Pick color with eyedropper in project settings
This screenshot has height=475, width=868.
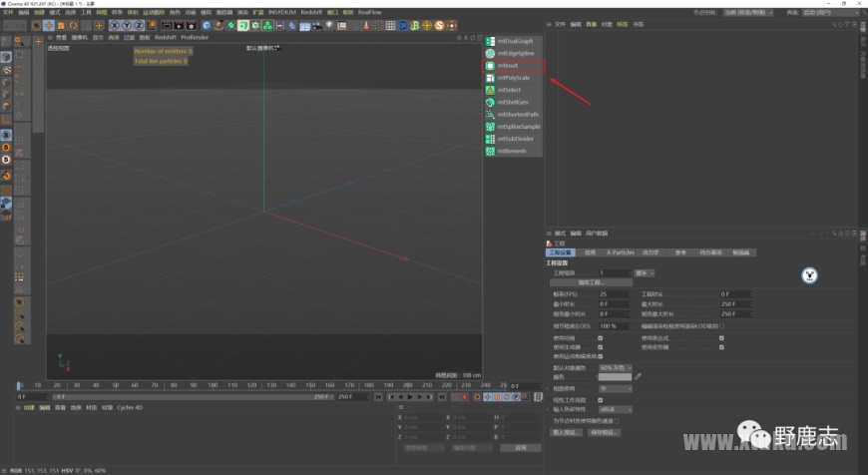point(638,376)
